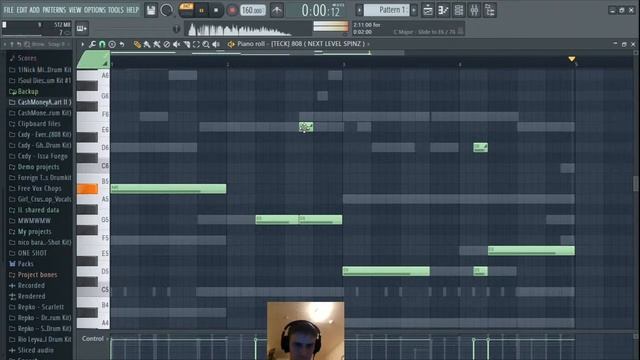Expand the Packs folder
The image size is (640, 360).
pos(25,264)
